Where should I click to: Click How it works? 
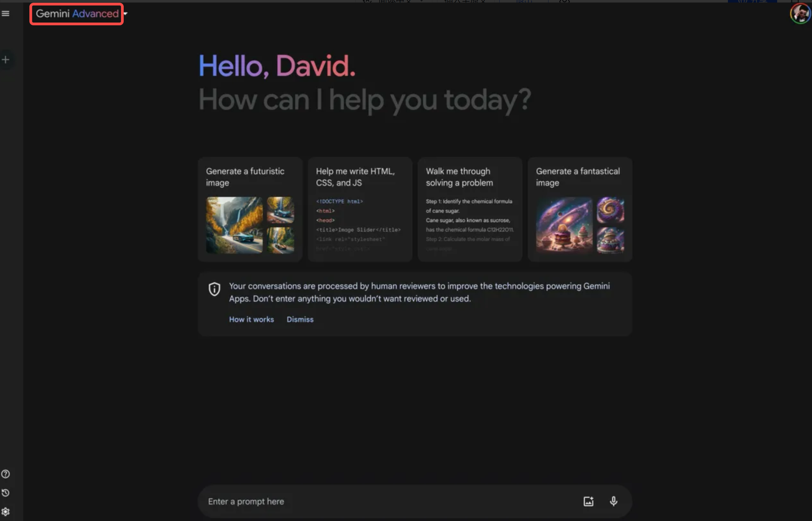click(251, 319)
